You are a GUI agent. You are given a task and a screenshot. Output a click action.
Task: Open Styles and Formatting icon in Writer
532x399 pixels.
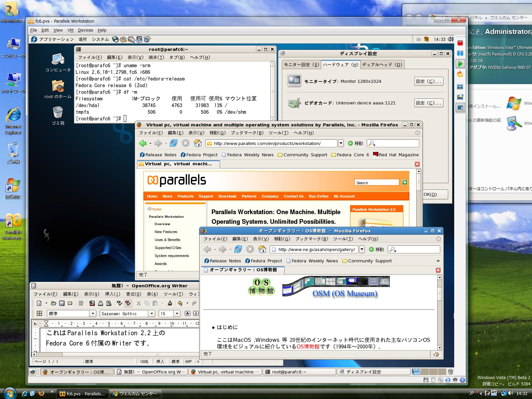(x=39, y=314)
